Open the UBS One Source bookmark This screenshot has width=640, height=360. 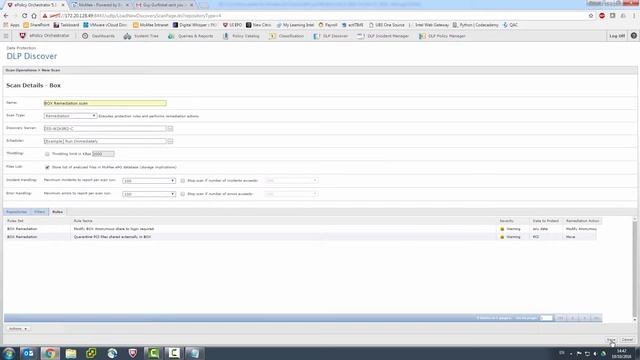pyautogui.click(x=386, y=25)
